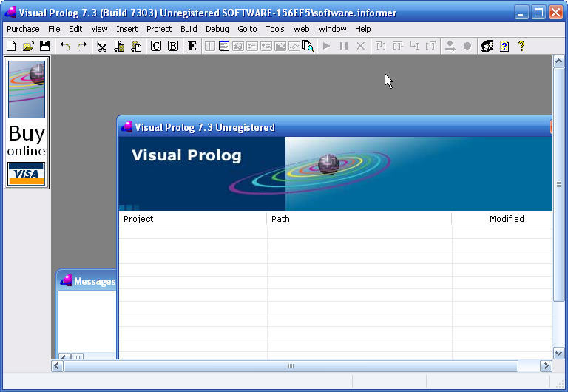Image resolution: width=568 pixels, height=392 pixels.
Task: Click the horizontal scrollbar thumb
Action: [291, 366]
